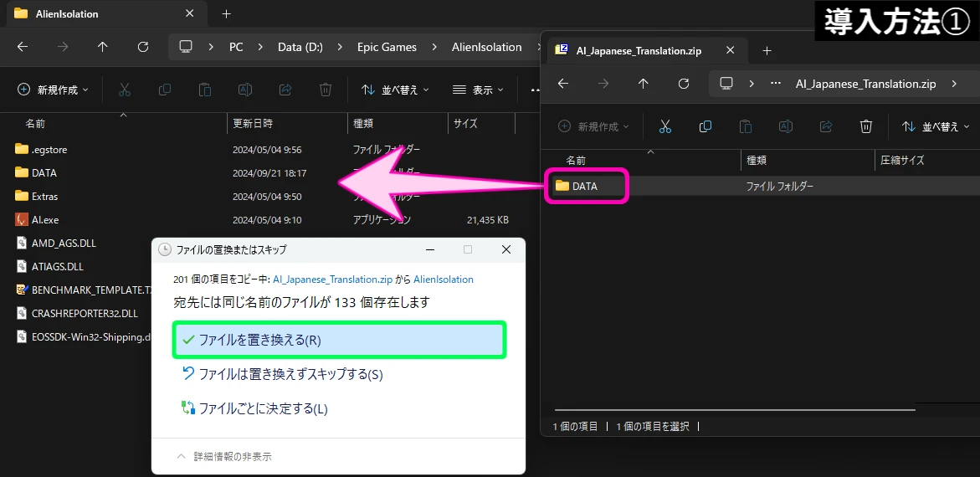Image resolution: width=980 pixels, height=477 pixels.
Task: Go up one level in zip window
Action: point(643,83)
